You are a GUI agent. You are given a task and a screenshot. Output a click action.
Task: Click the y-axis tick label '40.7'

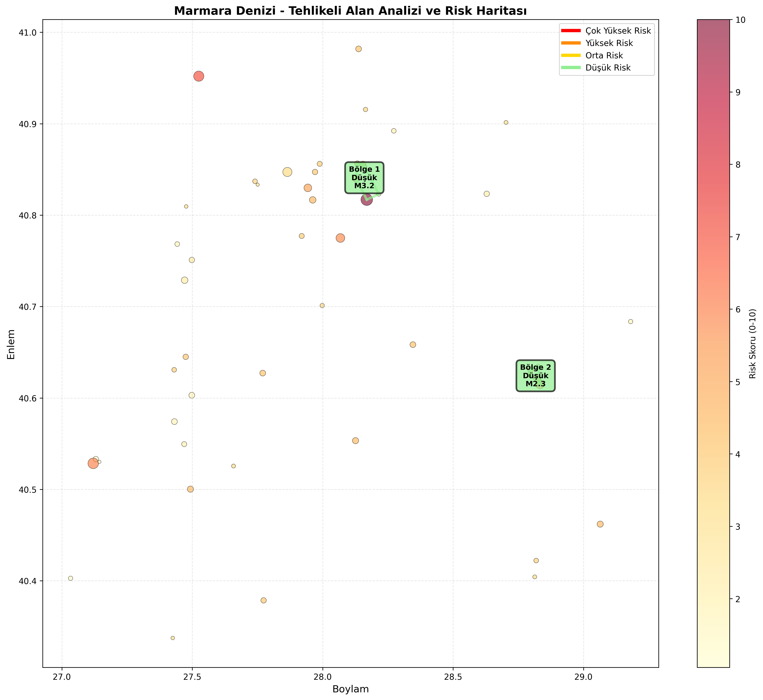point(28,307)
